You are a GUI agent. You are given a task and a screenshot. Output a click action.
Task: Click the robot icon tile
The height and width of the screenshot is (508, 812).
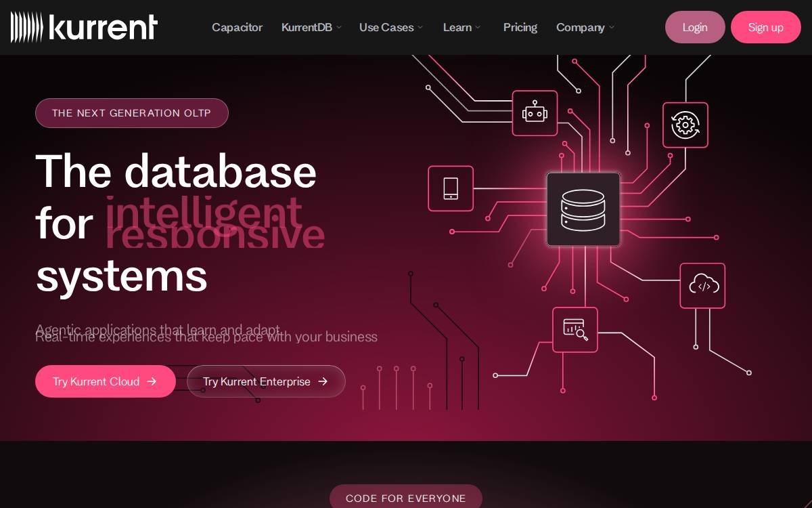pyautogui.click(x=535, y=113)
